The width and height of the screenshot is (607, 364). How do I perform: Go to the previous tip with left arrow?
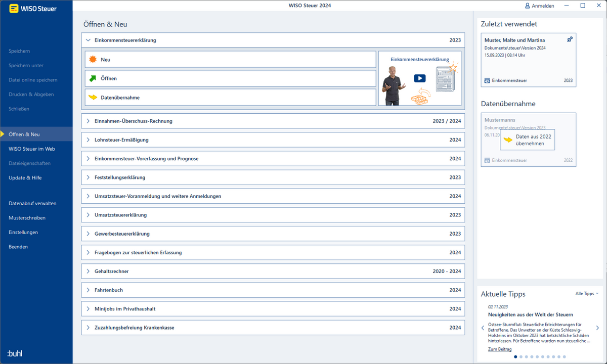coord(483,328)
